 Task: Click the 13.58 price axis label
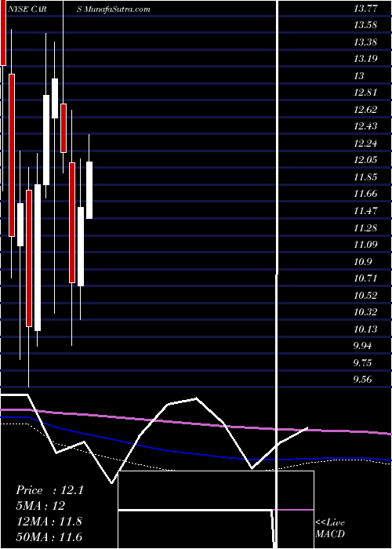tap(366, 26)
